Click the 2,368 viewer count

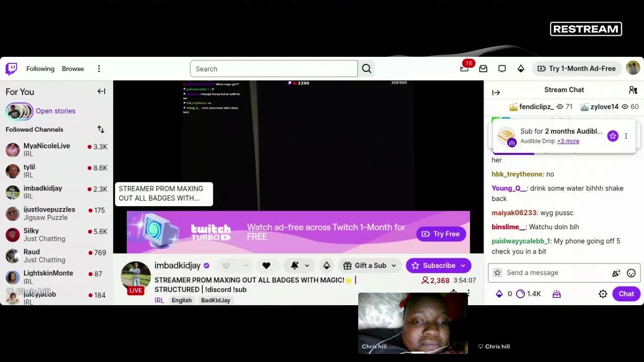[435, 281]
